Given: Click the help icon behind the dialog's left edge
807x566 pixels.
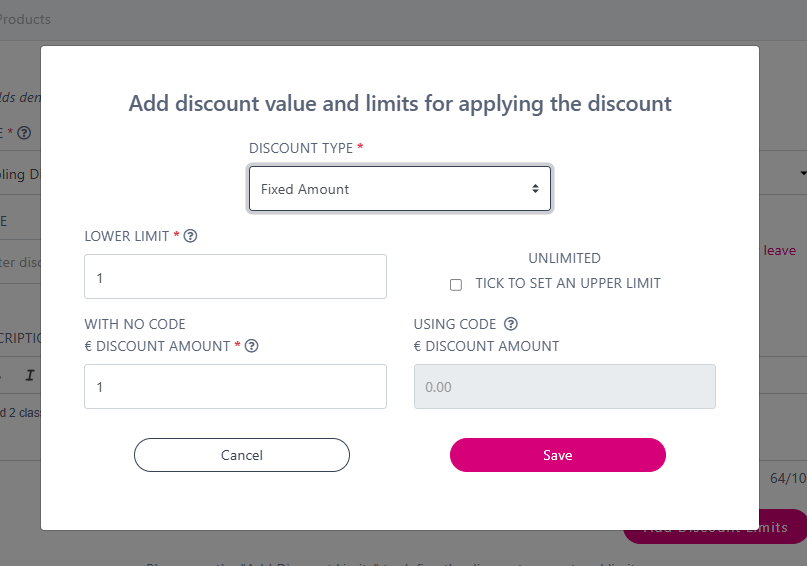Looking at the screenshot, I should point(25,132).
